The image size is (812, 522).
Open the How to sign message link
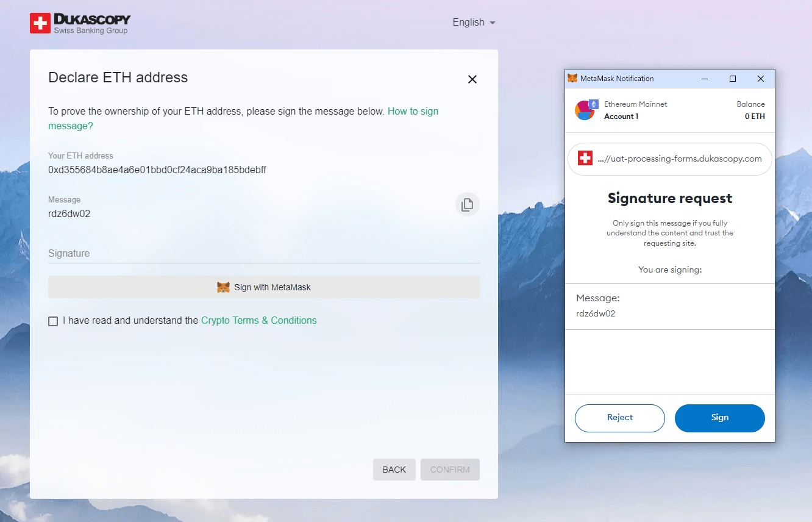[243, 119]
